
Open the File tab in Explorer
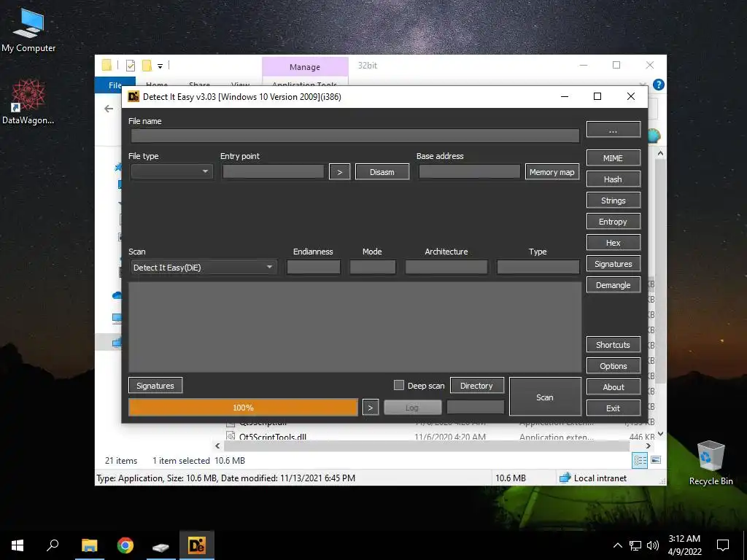[x=115, y=85]
